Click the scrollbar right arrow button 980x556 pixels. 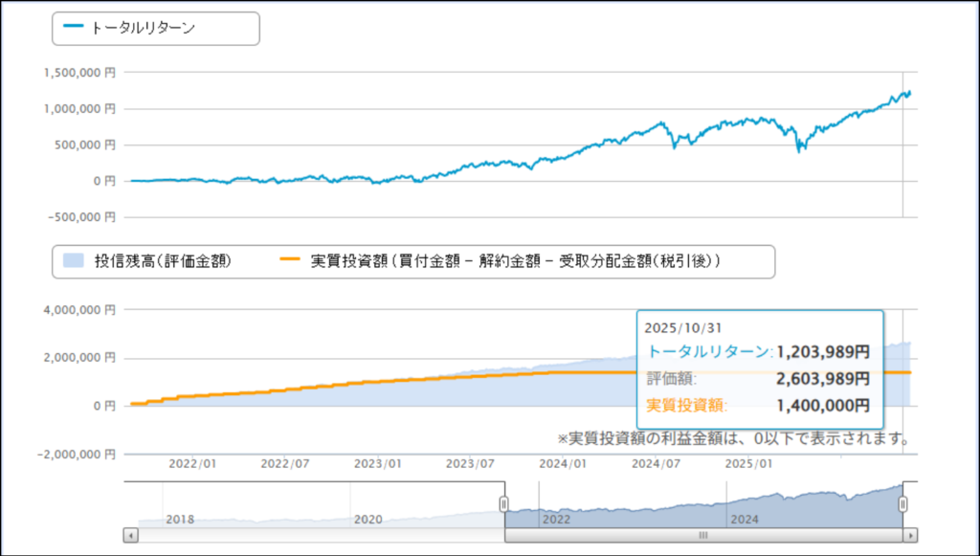tap(911, 536)
